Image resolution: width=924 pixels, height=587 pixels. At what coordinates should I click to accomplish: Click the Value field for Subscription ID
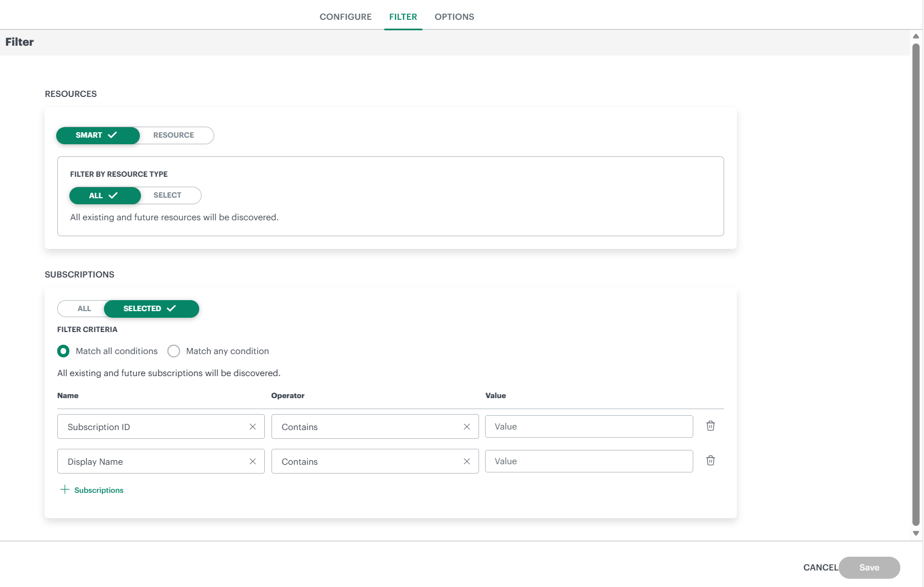(x=588, y=427)
